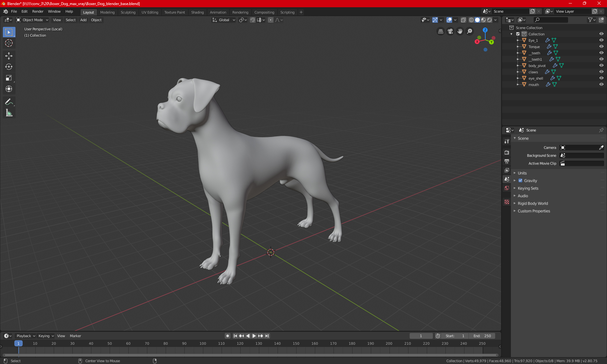Toggle snapping magnet in viewport header
The image size is (607, 364).
[x=253, y=20]
